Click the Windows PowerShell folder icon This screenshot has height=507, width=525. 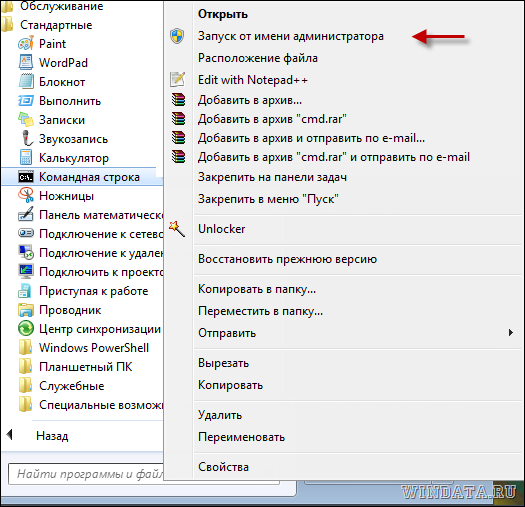click(x=25, y=348)
